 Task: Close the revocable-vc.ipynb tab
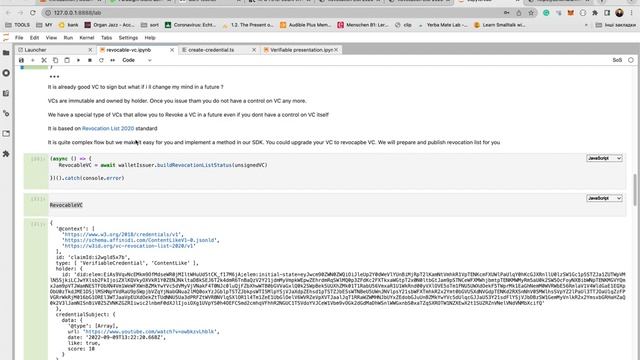coord(172,50)
